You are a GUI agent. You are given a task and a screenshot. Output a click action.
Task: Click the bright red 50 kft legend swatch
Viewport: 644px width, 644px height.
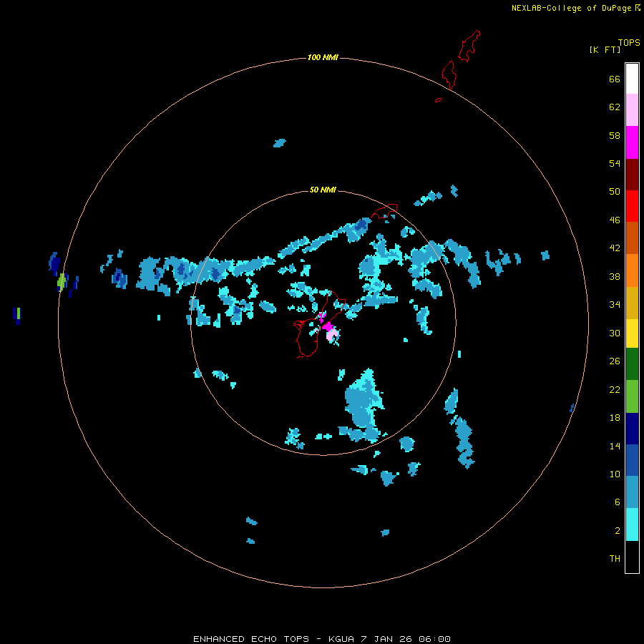pos(632,206)
